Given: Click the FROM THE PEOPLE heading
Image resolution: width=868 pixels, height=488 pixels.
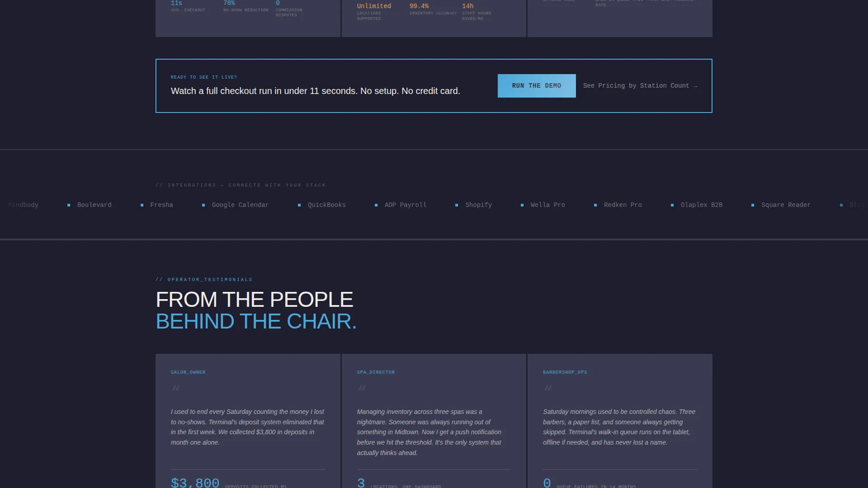Looking at the screenshot, I should tap(254, 300).
